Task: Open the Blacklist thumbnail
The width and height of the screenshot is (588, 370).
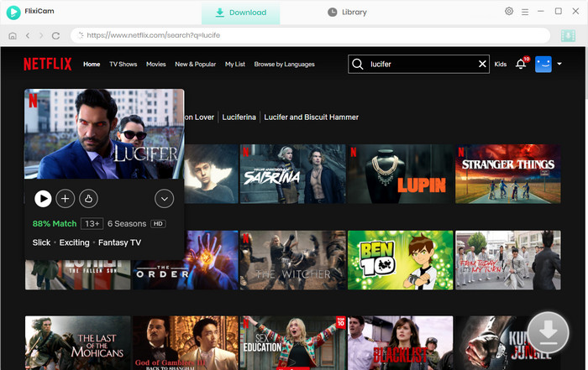Action: (x=400, y=343)
